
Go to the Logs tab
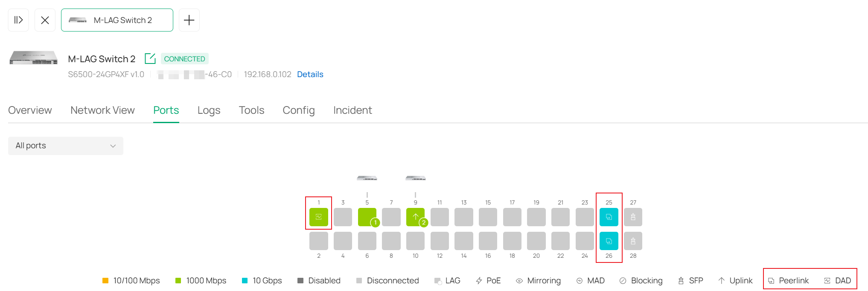209,110
